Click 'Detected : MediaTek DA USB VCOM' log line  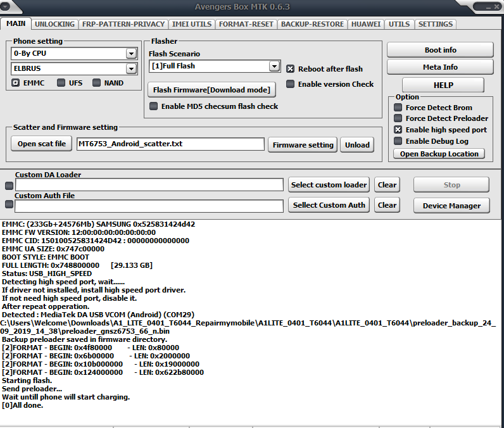[x=98, y=315]
